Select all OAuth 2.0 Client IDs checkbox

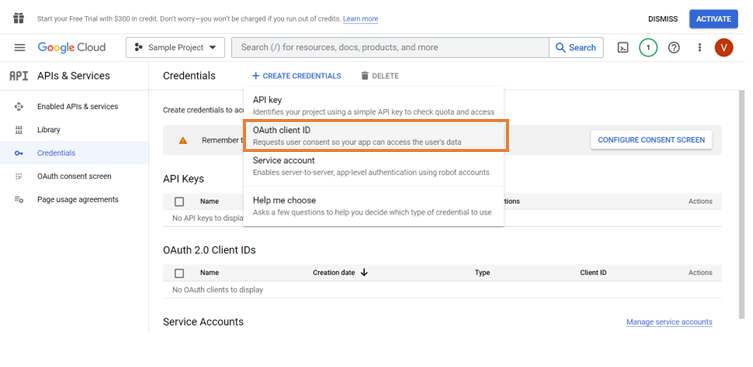tap(179, 273)
